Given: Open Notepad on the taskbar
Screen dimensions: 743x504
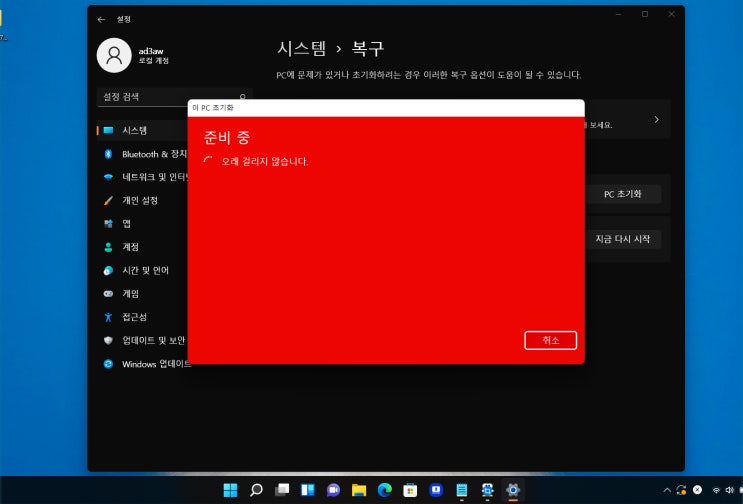Looking at the screenshot, I should pyautogui.click(x=462, y=490).
